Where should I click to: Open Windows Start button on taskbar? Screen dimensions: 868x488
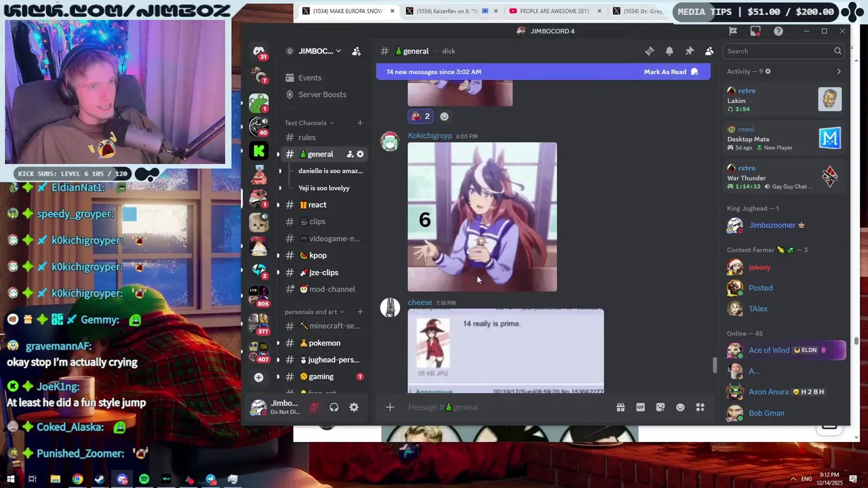click(11, 479)
